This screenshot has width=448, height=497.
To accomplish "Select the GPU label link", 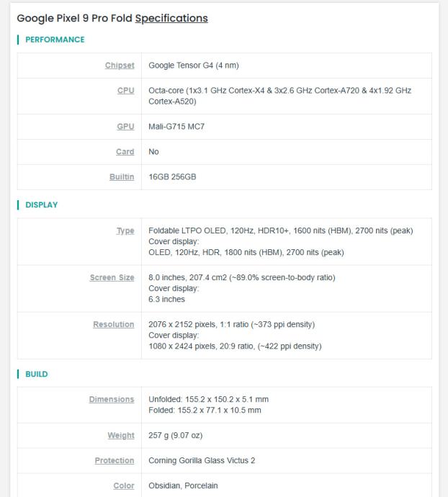I will pos(125,127).
